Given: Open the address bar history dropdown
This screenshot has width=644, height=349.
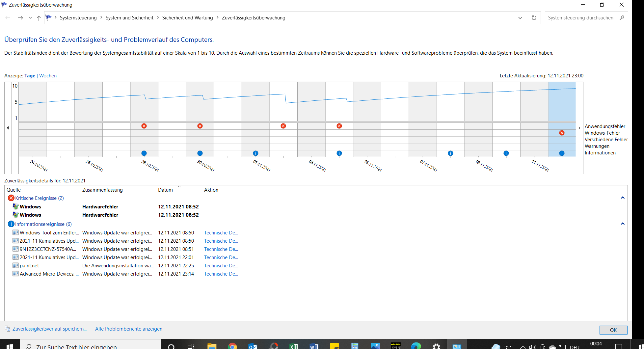Looking at the screenshot, I should pyautogui.click(x=520, y=18).
